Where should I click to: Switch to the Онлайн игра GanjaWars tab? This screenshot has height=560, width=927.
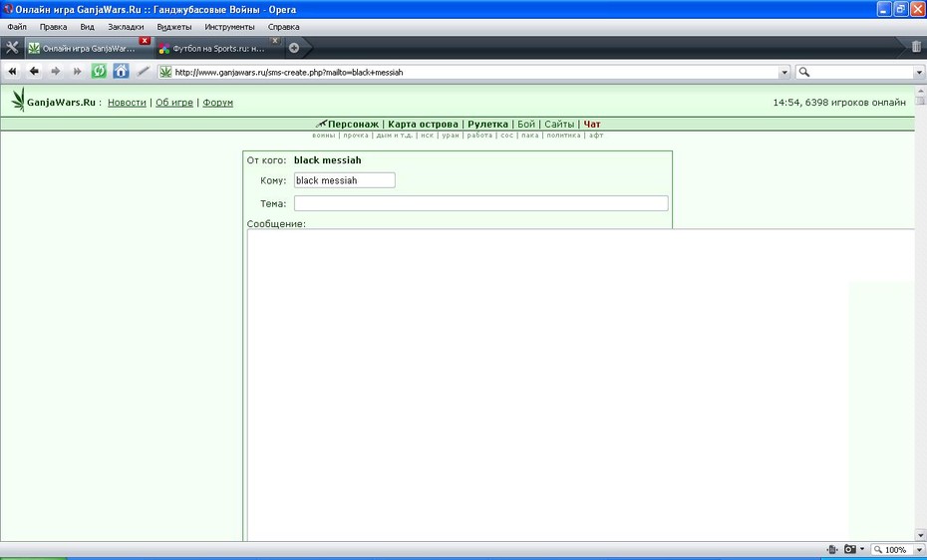point(89,49)
